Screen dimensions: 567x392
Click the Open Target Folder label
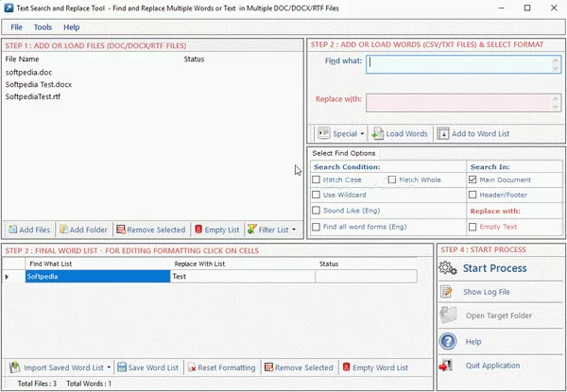click(499, 315)
